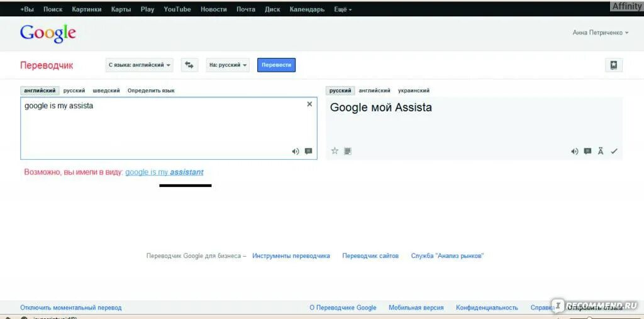Select 'русский' target language tab

340,91
